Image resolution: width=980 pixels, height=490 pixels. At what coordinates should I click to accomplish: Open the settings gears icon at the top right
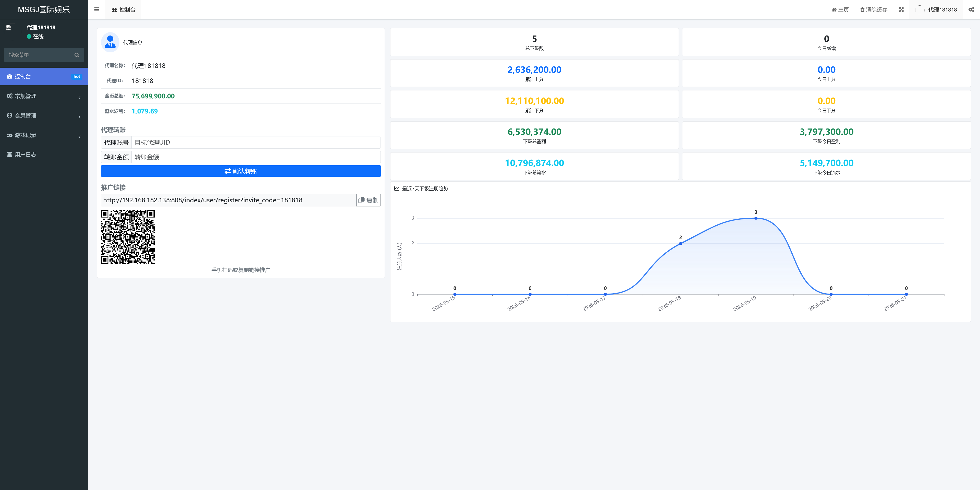[971, 9]
